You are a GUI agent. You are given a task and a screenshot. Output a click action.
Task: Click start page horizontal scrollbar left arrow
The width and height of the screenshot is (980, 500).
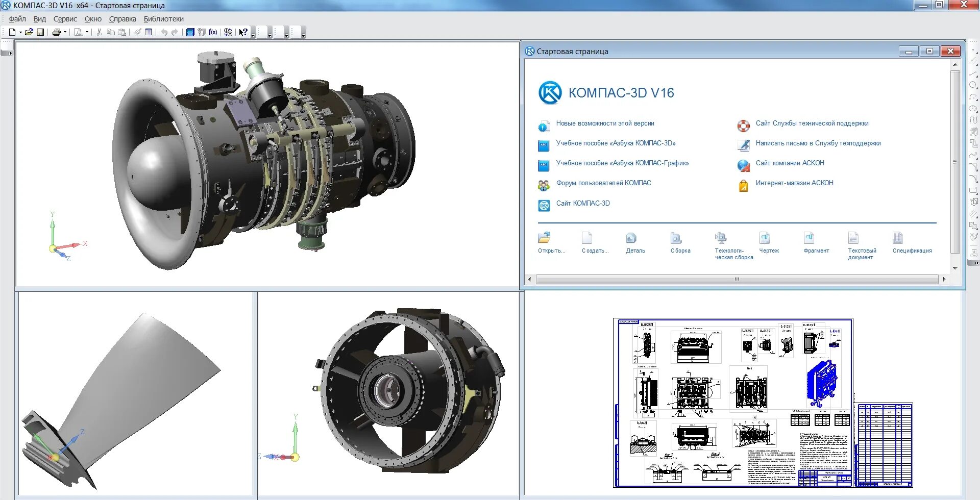(x=530, y=279)
